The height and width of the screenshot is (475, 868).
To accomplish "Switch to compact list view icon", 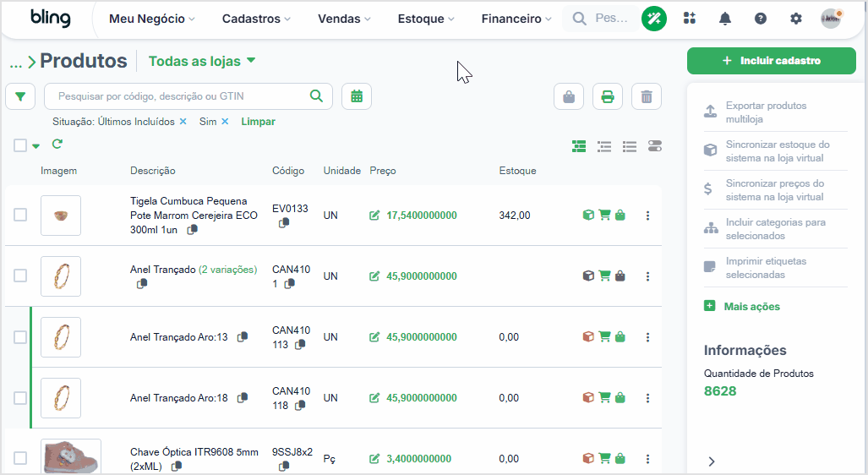I will (630, 146).
